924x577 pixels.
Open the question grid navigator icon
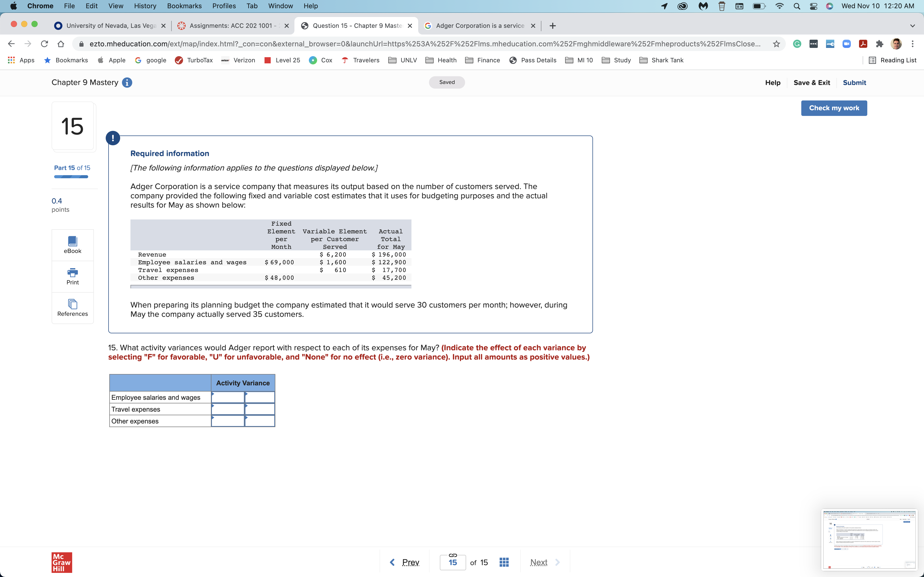pyautogui.click(x=504, y=562)
